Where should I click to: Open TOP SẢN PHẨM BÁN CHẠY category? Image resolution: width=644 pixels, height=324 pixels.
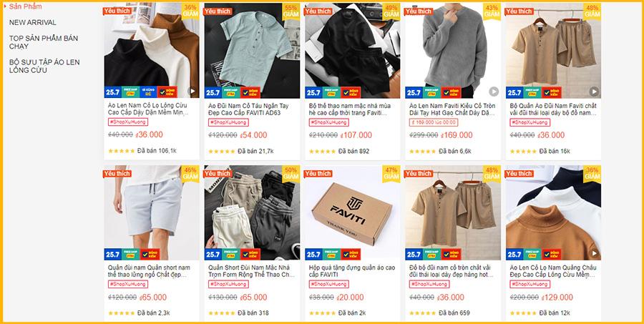pyautogui.click(x=44, y=42)
